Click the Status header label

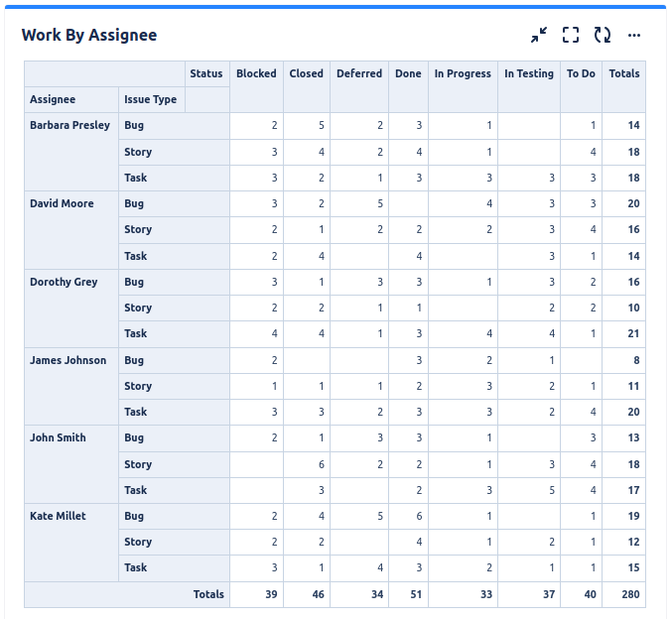click(206, 73)
